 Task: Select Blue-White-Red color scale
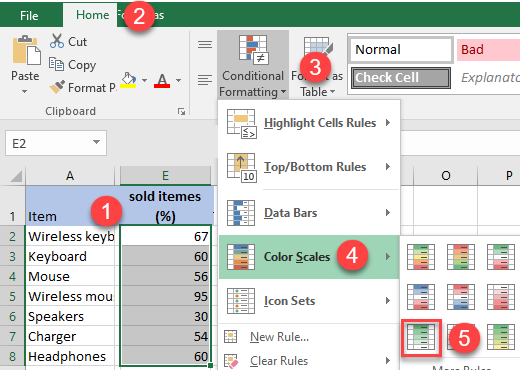pos(421,297)
